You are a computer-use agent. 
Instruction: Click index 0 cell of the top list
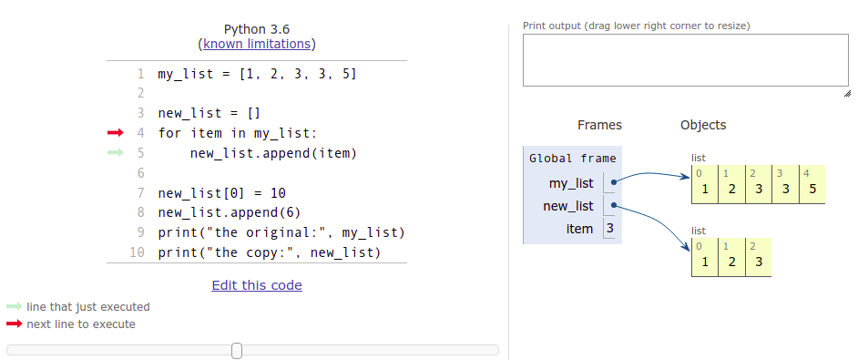[705, 184]
